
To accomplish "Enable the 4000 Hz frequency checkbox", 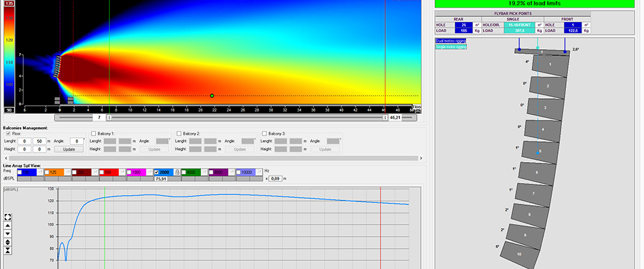I will pyautogui.click(x=184, y=172).
